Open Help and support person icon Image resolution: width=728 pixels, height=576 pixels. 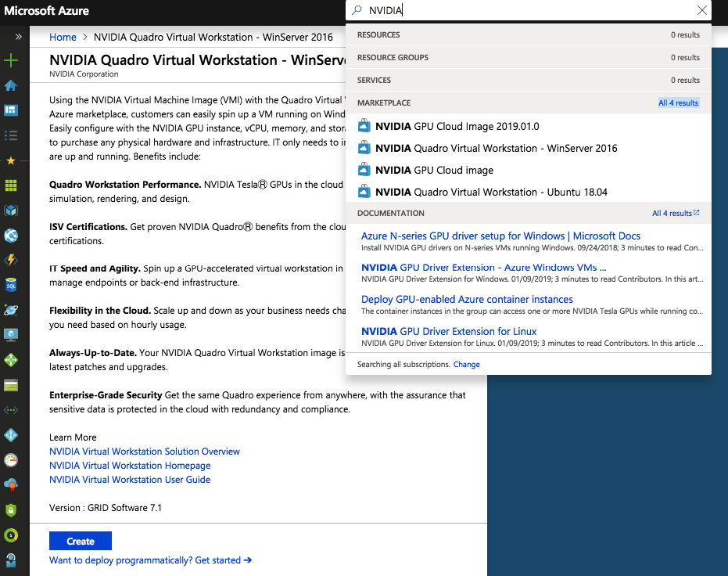point(11,560)
